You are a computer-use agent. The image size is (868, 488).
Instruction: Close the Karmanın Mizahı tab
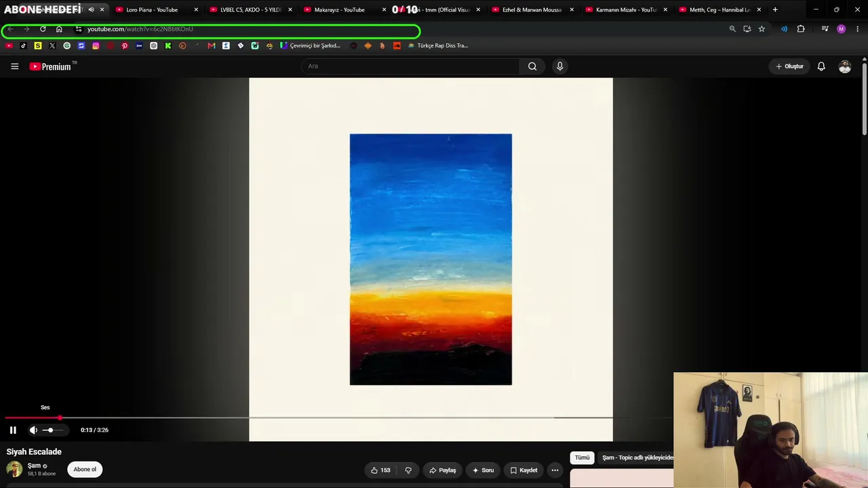click(x=665, y=9)
